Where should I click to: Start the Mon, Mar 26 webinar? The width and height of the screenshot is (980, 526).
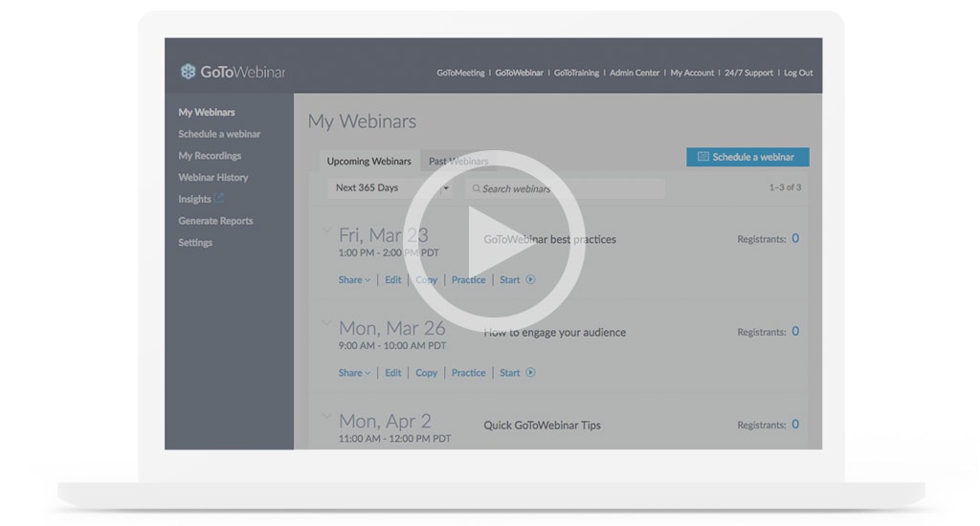[509, 373]
